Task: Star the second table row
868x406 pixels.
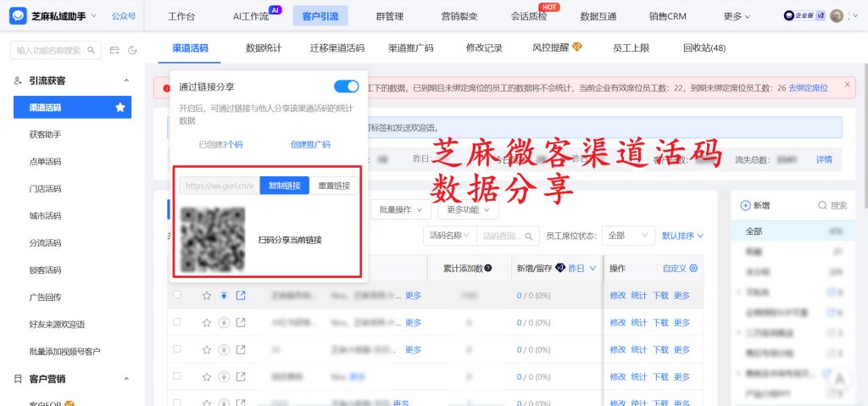Action: (207, 322)
